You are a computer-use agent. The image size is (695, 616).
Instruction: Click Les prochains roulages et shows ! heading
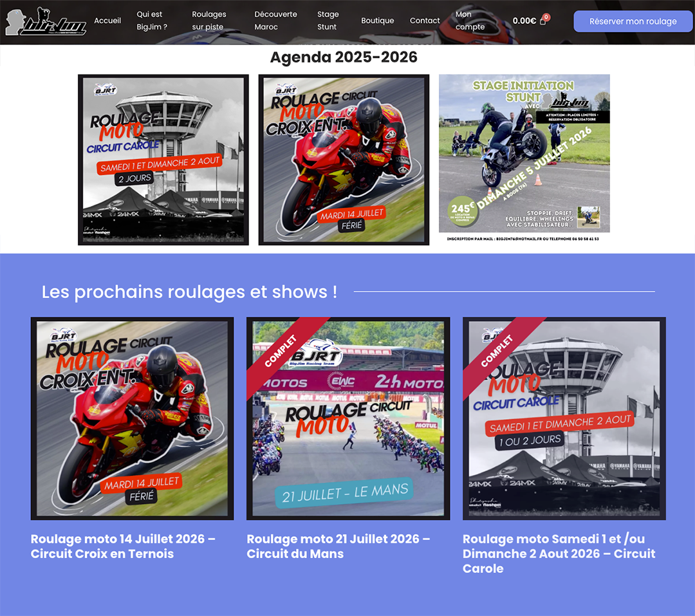click(x=189, y=292)
